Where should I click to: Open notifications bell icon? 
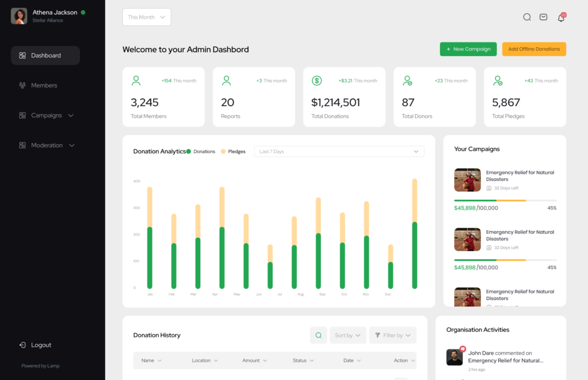(x=561, y=17)
